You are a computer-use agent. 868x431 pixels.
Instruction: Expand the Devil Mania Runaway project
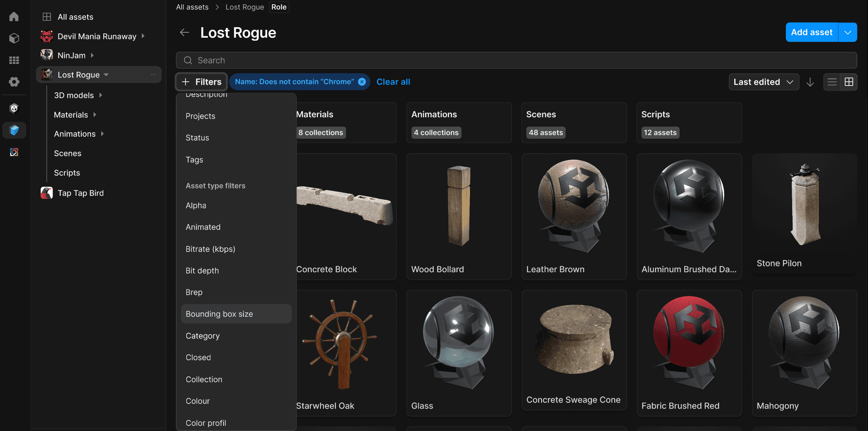(x=143, y=36)
